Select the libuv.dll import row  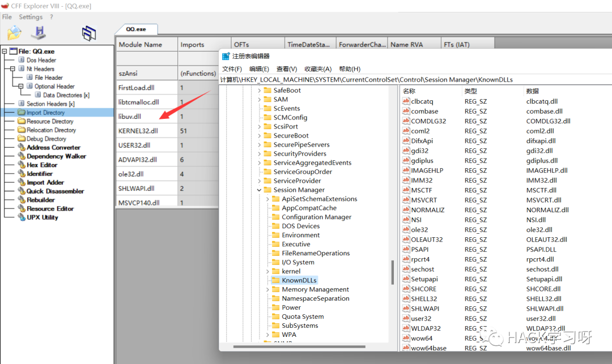tap(167, 117)
